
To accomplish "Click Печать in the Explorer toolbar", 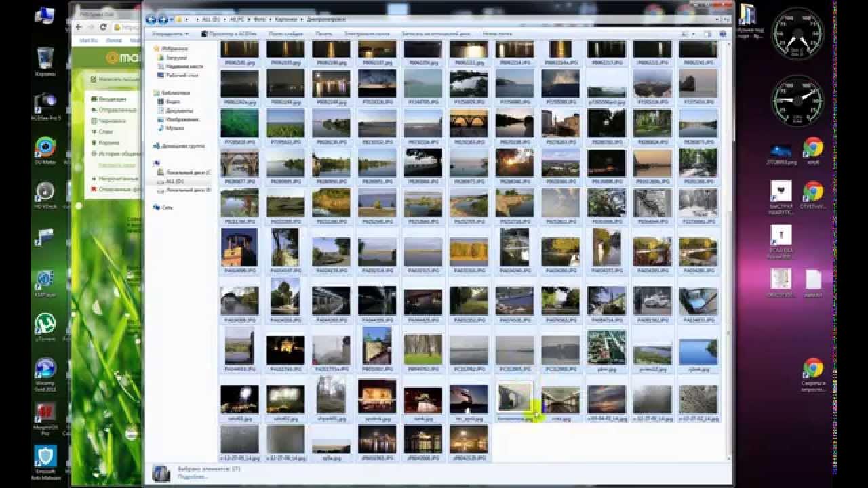I will [324, 33].
